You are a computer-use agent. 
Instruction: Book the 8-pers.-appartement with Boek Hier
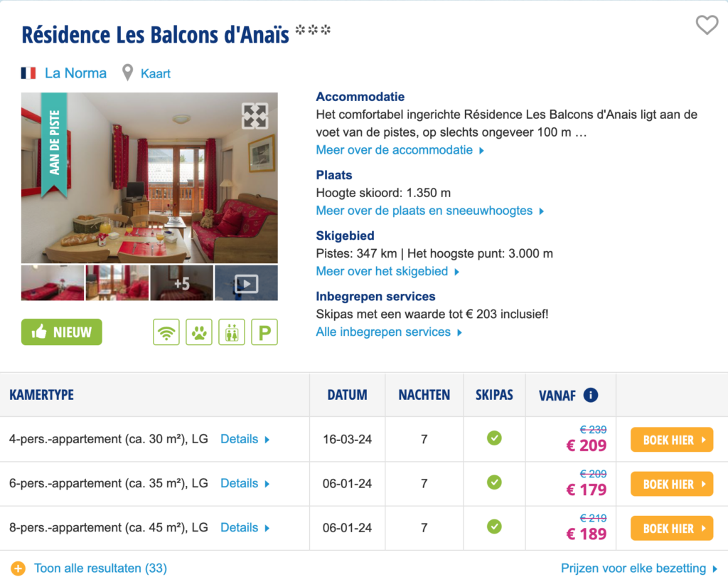pyautogui.click(x=671, y=528)
